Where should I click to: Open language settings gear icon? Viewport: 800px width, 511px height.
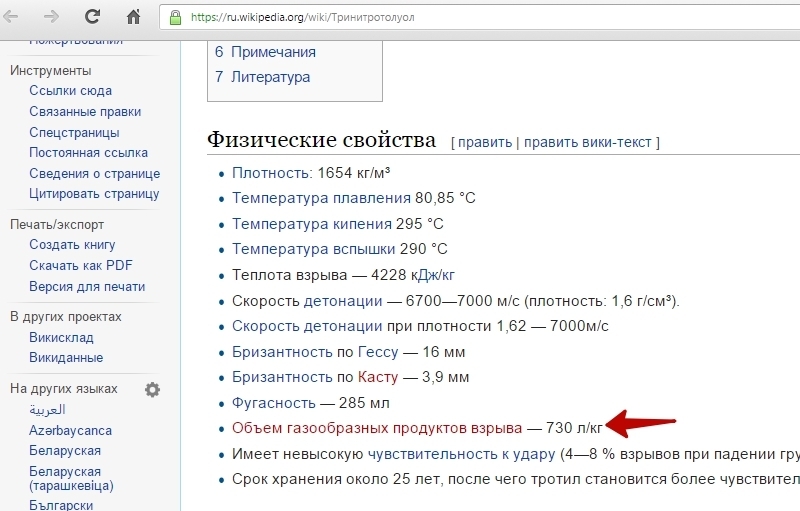point(152,389)
